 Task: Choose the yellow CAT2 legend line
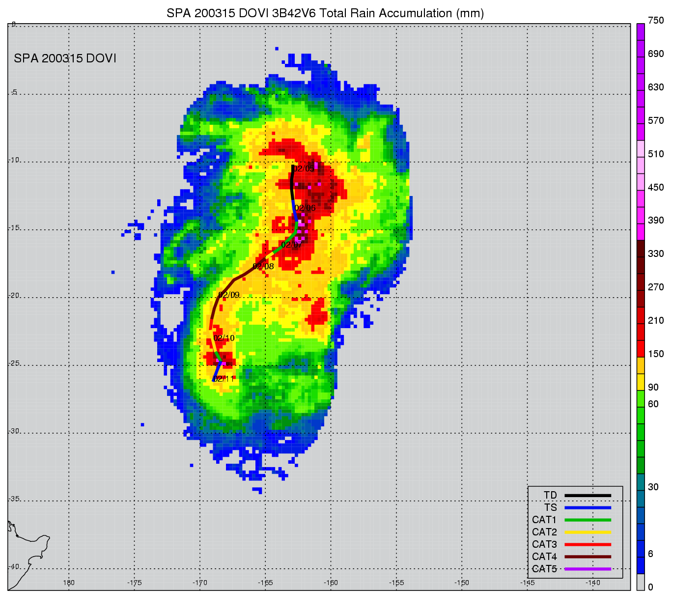588,532
